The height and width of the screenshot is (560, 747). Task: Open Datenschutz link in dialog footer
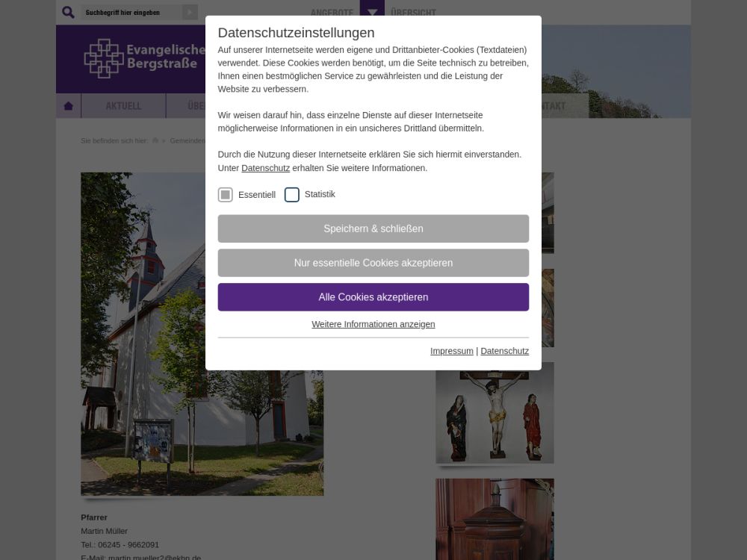[504, 351]
